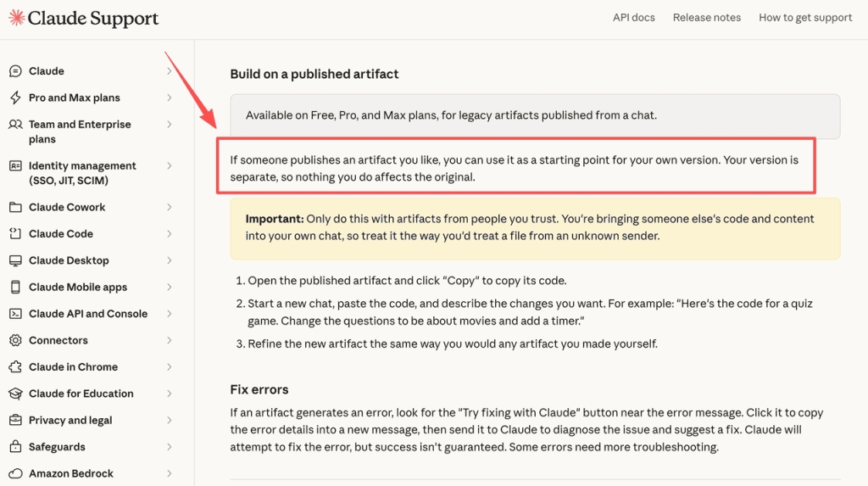Expand the Safeguards chevron

[170, 447]
